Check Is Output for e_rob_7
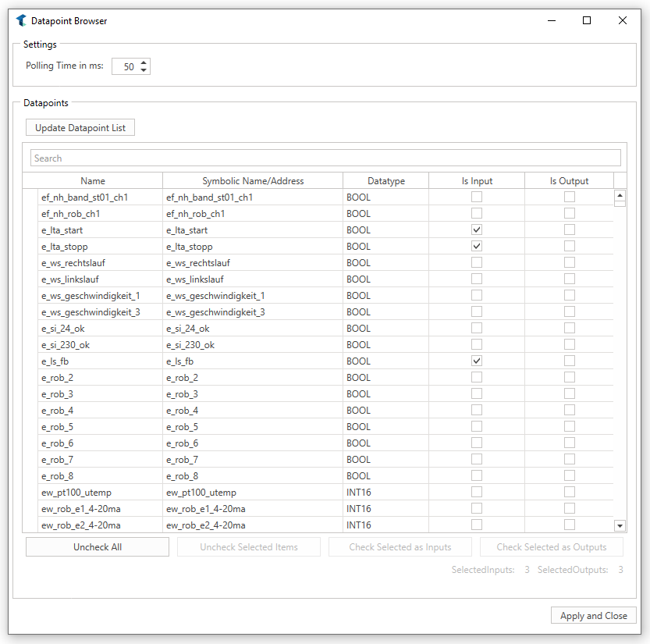 tap(570, 459)
